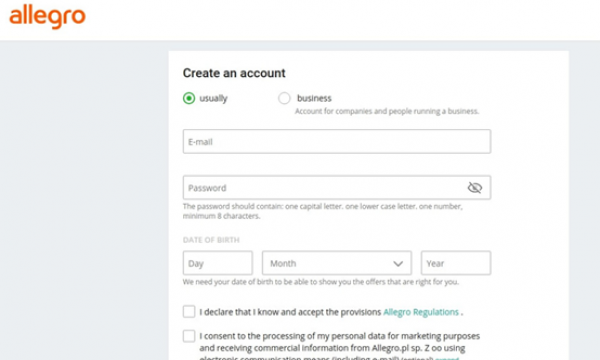The image size is (600, 360).
Task: Toggle password visibility eye icon
Action: pyautogui.click(x=474, y=187)
